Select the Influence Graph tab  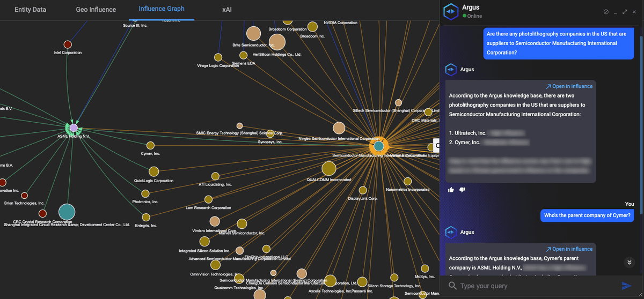click(162, 9)
